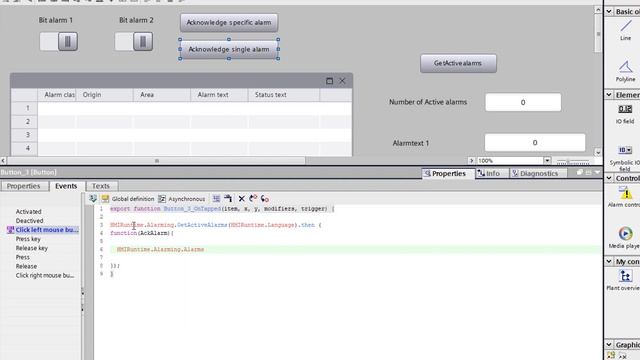640x360 pixels.
Task: Close the alarm control with X icon
Action: click(x=342, y=81)
